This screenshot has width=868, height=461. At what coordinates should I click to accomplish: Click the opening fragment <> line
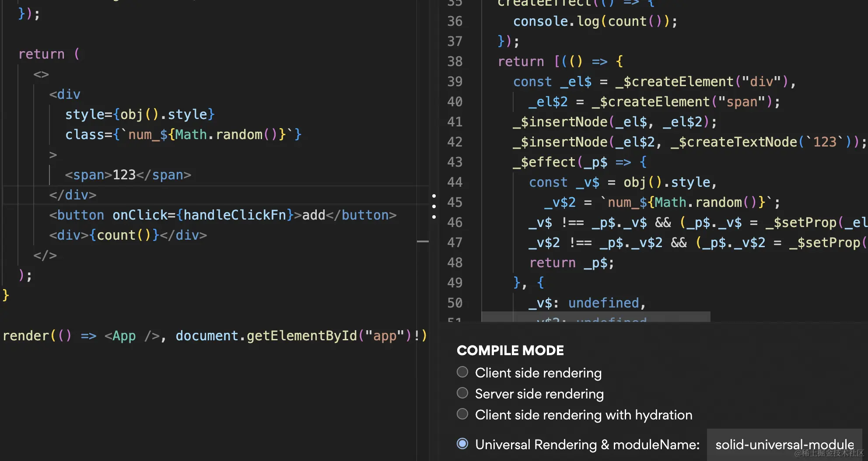[x=41, y=74]
